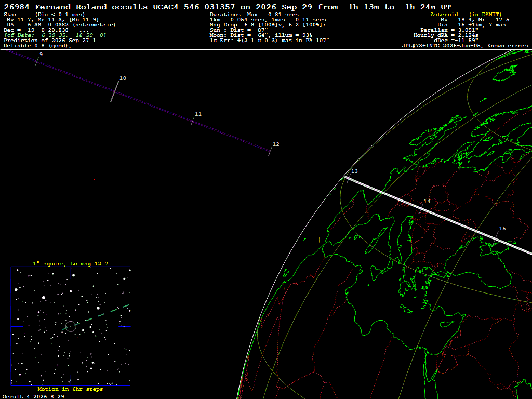Screen dimensions: 532x399
Task: Click the green [of Date] coordinates line
Action: [55, 35]
